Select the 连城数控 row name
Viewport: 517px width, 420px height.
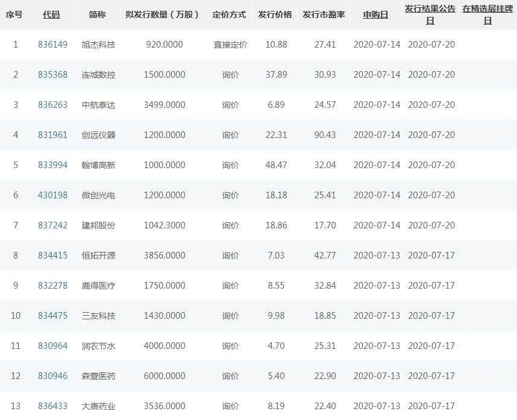pyautogui.click(x=98, y=75)
